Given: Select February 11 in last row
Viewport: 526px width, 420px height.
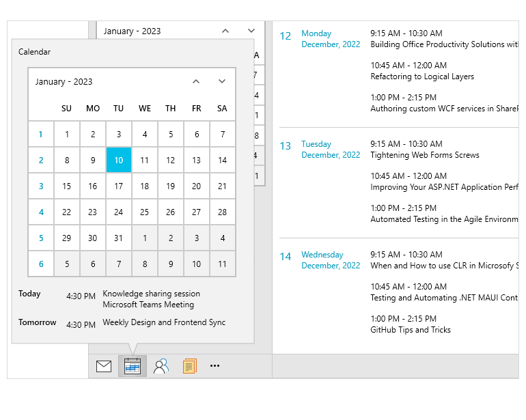Looking at the screenshot, I should [x=223, y=264].
